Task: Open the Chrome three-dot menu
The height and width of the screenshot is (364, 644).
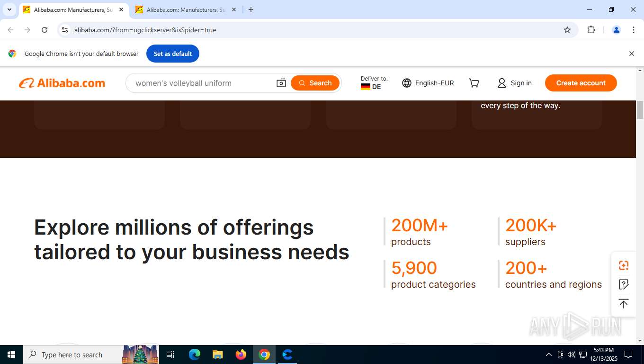Action: click(634, 30)
